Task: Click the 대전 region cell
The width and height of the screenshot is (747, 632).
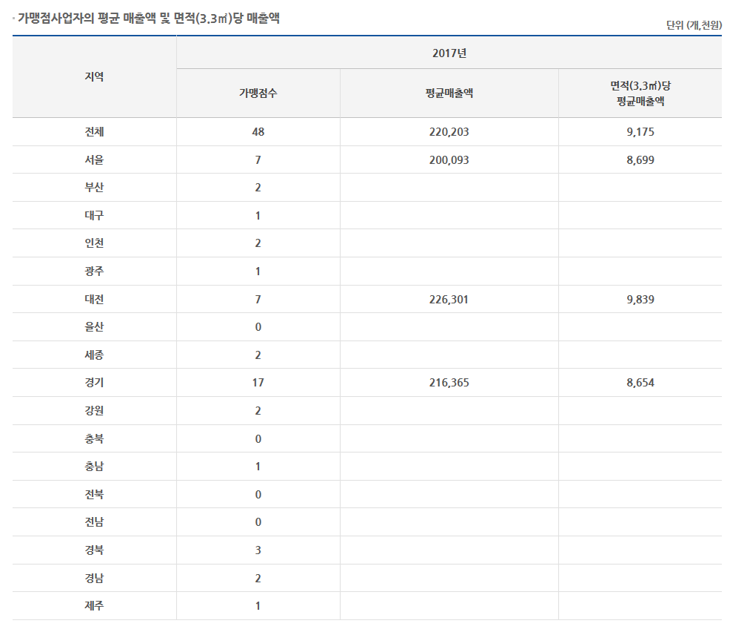Action: tap(94, 299)
